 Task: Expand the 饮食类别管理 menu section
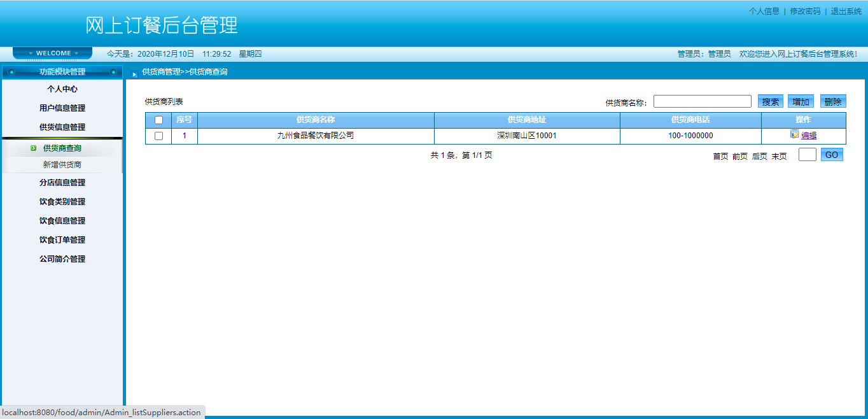62,202
